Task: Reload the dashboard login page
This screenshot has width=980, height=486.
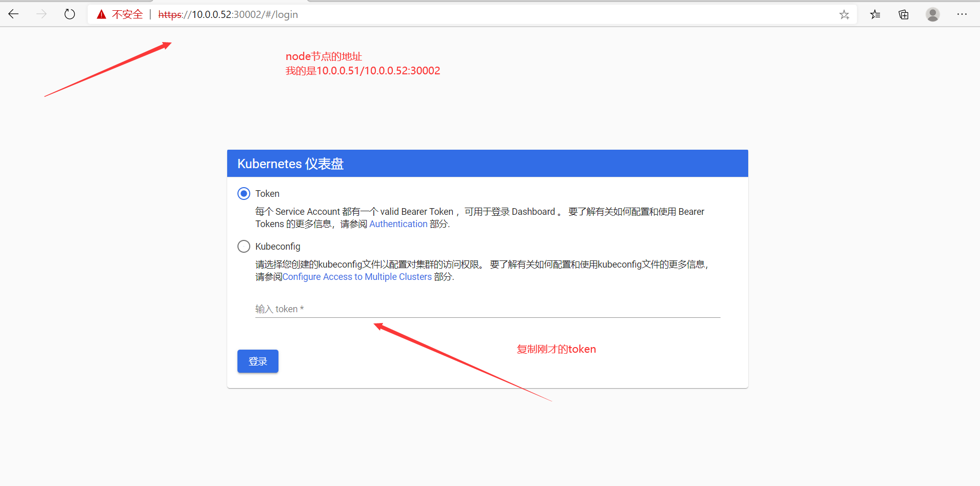Action: pyautogui.click(x=70, y=14)
